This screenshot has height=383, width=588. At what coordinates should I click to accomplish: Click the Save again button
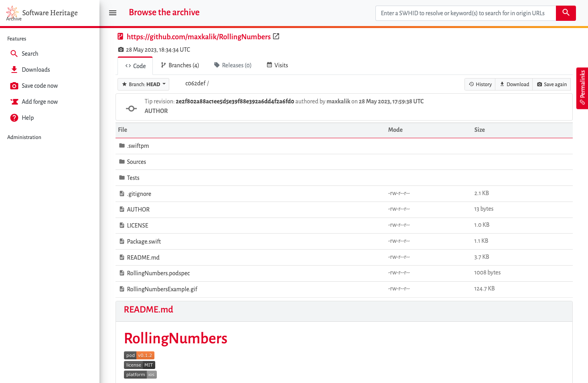pos(552,84)
